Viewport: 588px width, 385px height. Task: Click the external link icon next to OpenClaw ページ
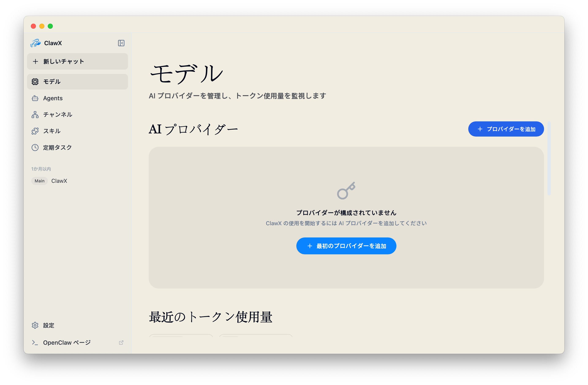pos(121,343)
